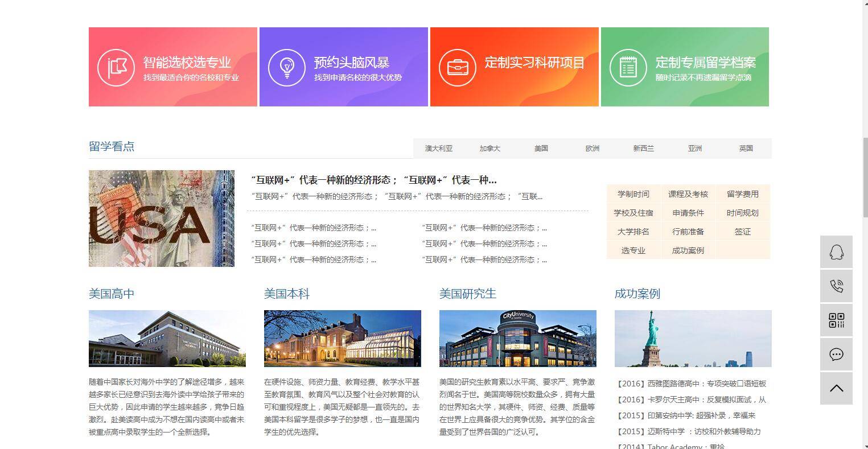Click the back-to-top arrow icon

[x=836, y=388]
